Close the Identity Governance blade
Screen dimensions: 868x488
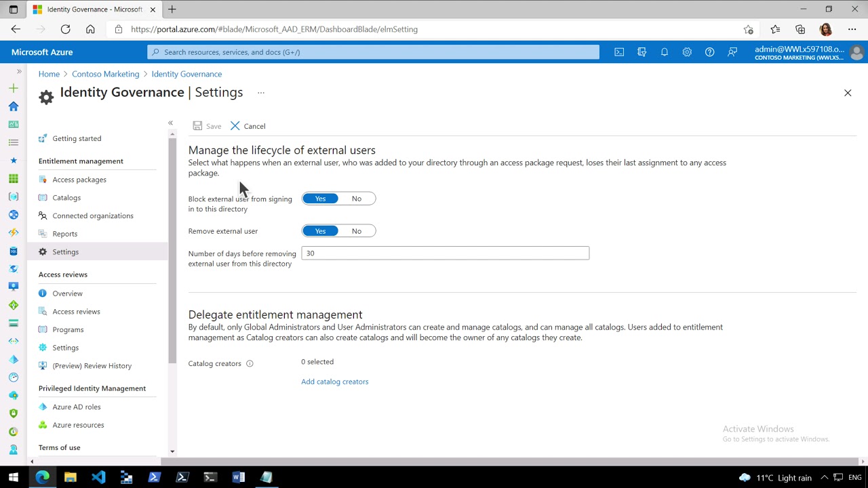[x=848, y=93]
